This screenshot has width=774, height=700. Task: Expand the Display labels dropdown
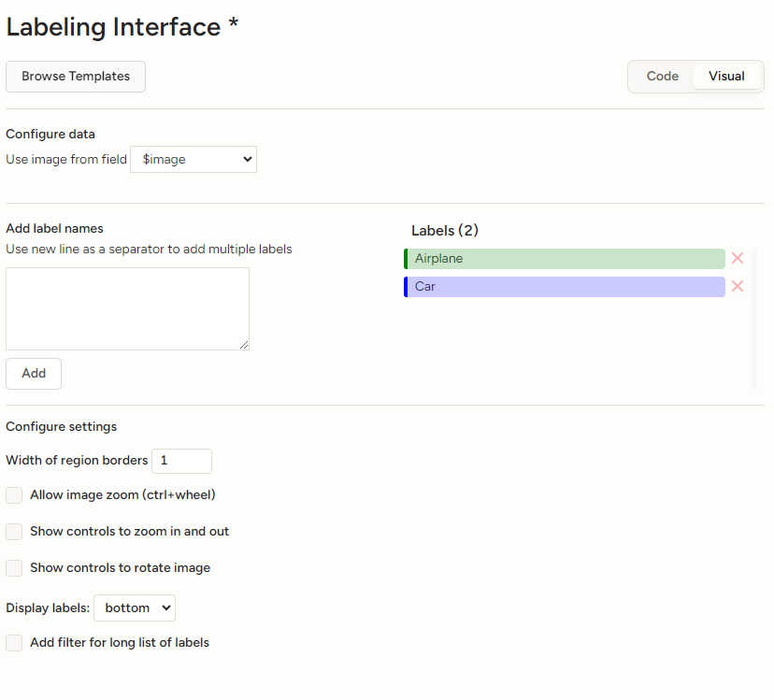(x=135, y=608)
